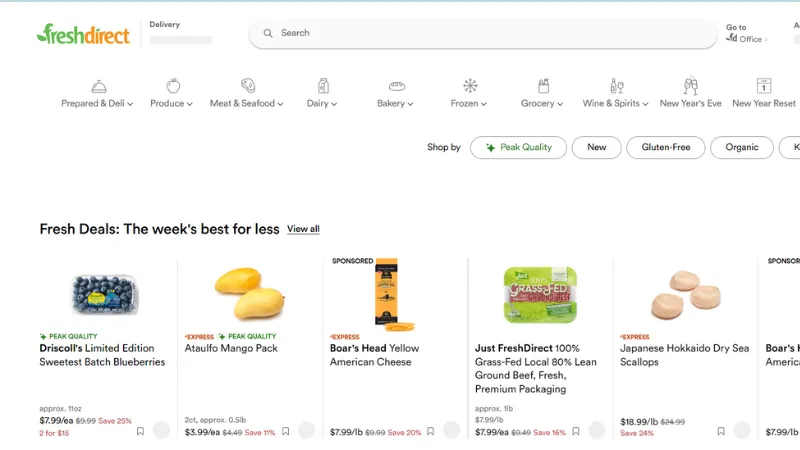Open the View all deals link

click(x=303, y=230)
